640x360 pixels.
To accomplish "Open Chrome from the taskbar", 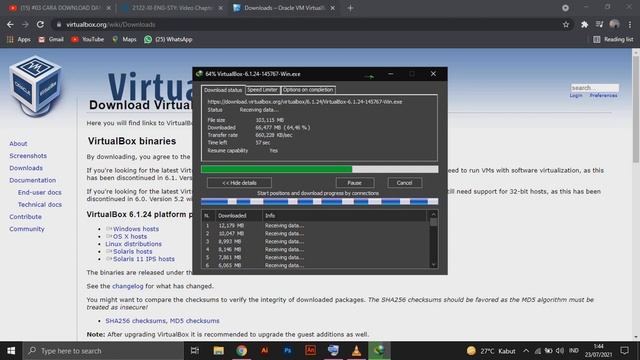I will click(241, 351).
